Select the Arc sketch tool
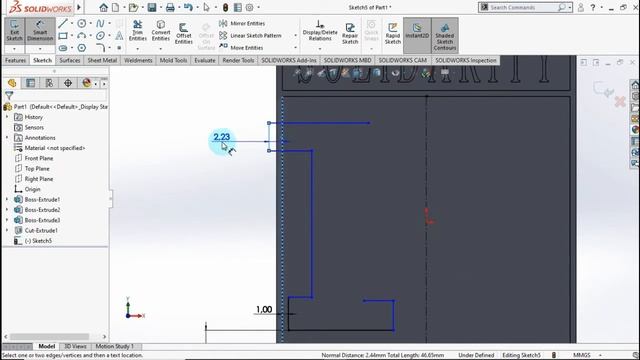Screen dimensions: 640x360 click(x=82, y=36)
